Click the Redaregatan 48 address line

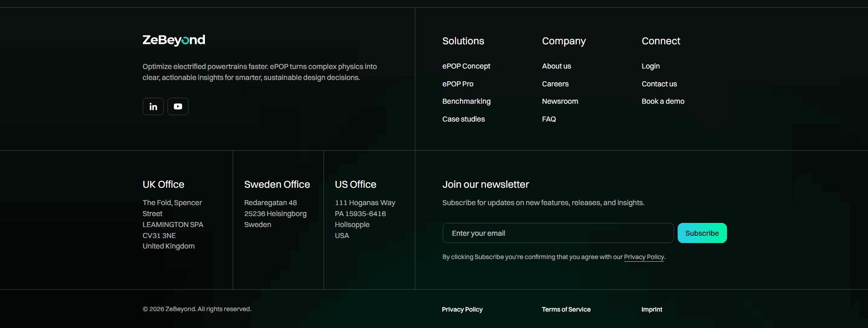[x=270, y=203]
